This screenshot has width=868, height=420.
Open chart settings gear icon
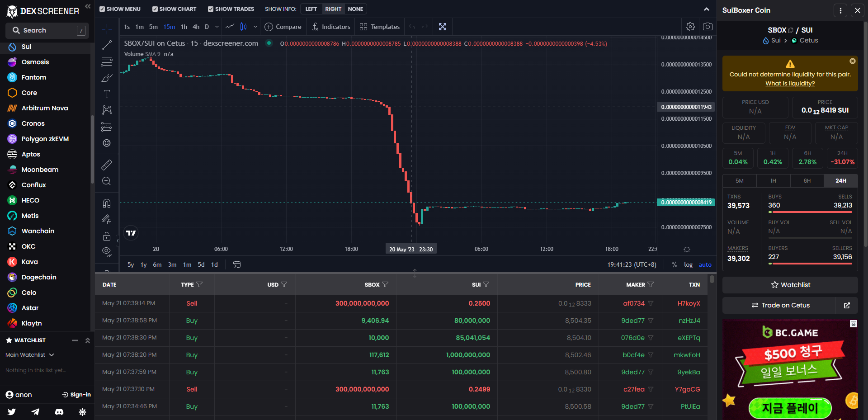coord(690,27)
